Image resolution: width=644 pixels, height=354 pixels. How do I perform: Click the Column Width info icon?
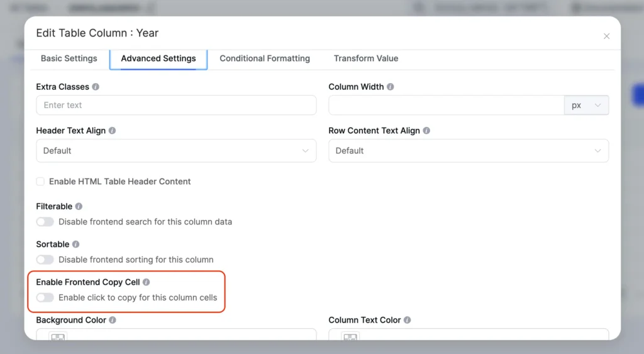tap(390, 87)
